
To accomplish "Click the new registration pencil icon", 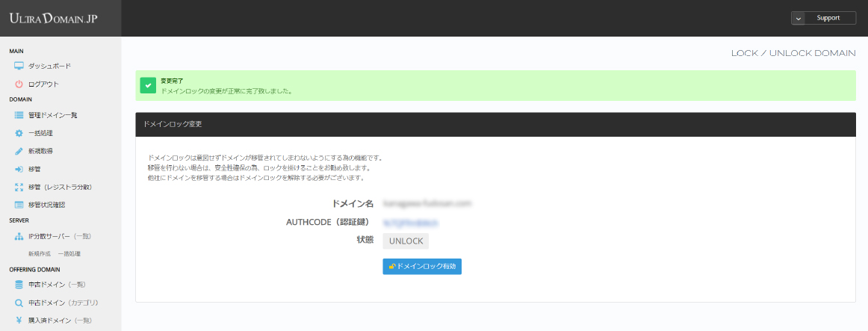I will [x=19, y=151].
